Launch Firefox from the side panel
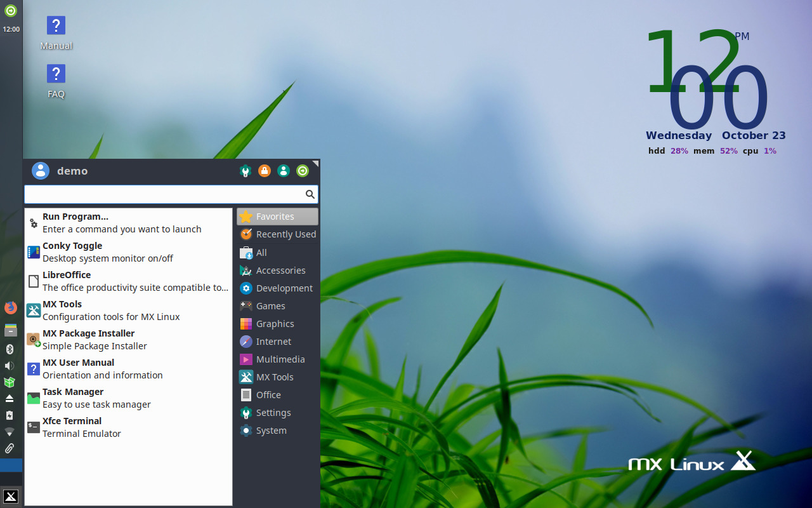Image resolution: width=812 pixels, height=508 pixels. [x=11, y=308]
